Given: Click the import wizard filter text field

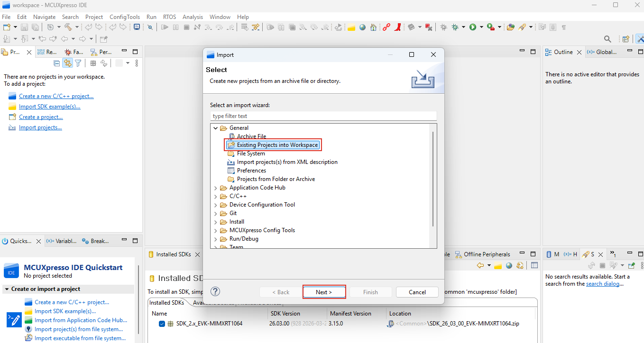Looking at the screenshot, I should coord(323,116).
